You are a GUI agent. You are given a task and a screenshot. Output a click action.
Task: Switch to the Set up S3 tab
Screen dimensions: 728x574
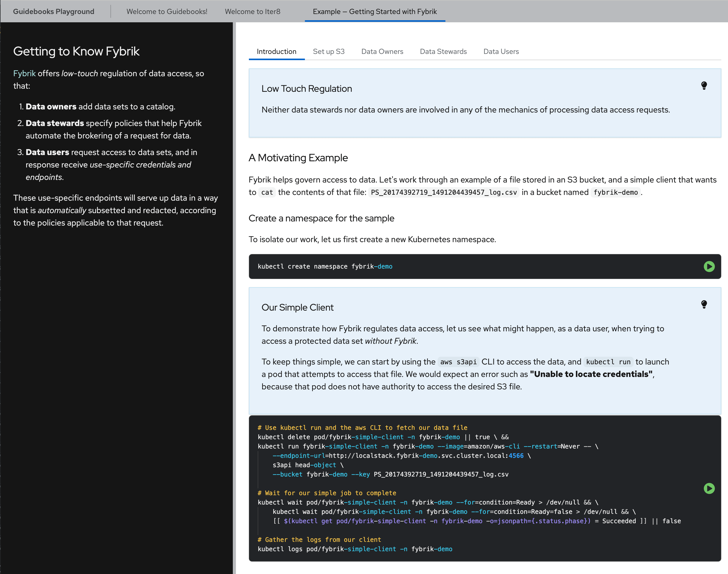(x=328, y=51)
